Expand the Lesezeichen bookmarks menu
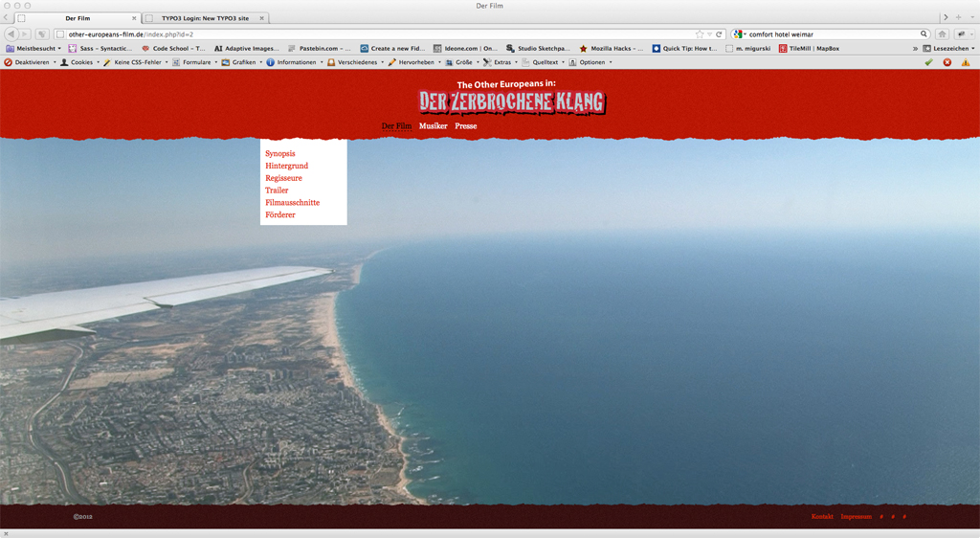Viewport: 980px width, 538px height. point(948,48)
